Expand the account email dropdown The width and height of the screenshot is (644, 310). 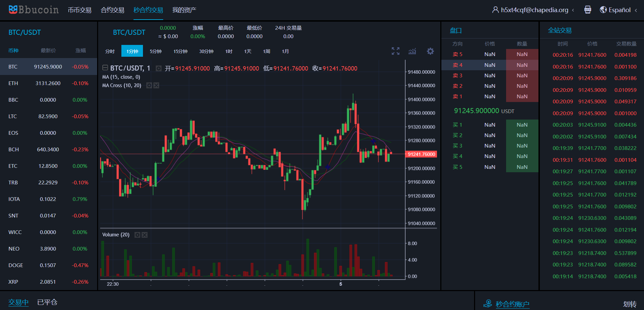pyautogui.click(x=534, y=10)
